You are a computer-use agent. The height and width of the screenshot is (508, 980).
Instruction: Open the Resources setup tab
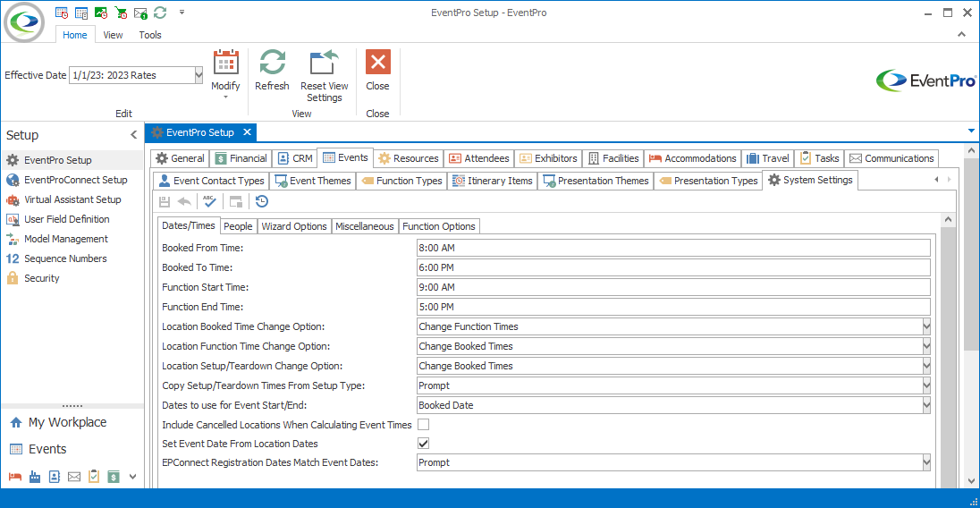(x=409, y=158)
